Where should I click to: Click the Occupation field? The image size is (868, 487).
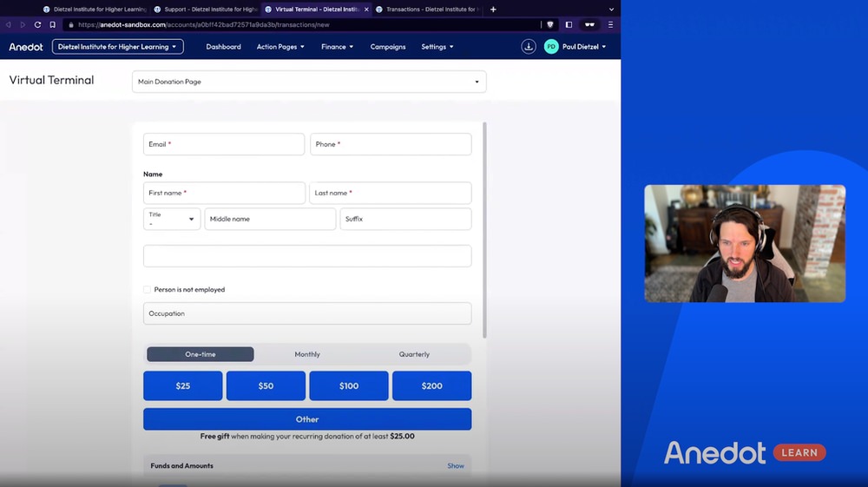click(307, 313)
